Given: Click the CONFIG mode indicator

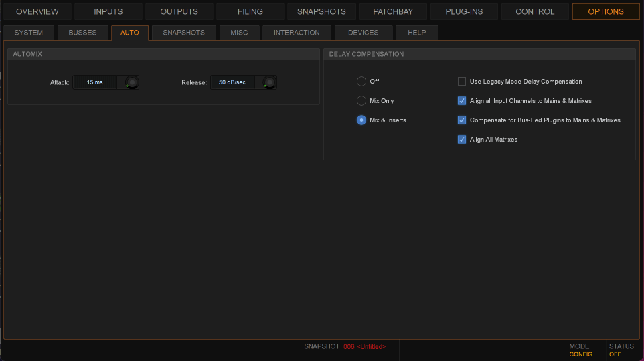Looking at the screenshot, I should [581, 354].
